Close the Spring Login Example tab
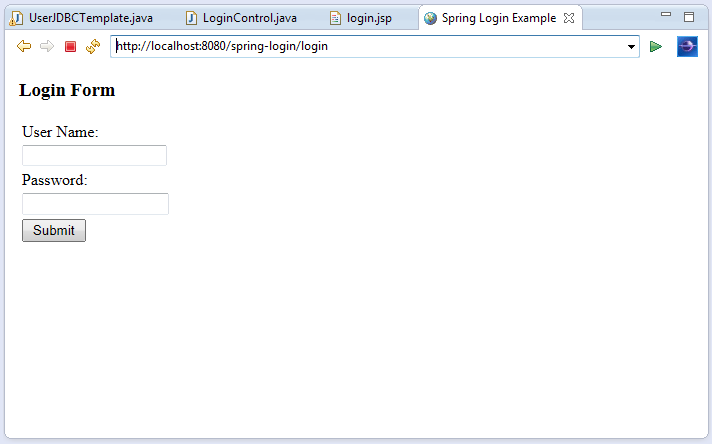This screenshot has width=713, height=445. tap(569, 18)
